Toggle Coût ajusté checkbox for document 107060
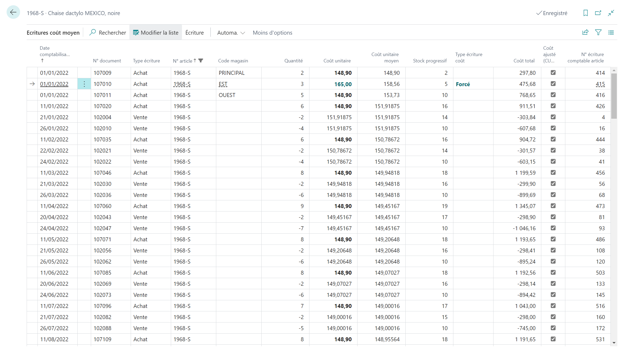 pos(553,206)
